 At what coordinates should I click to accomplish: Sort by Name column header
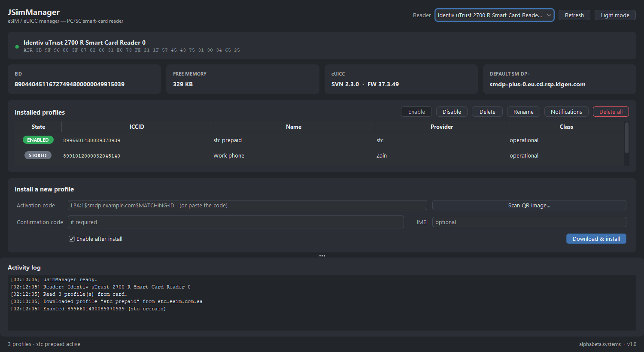(294, 127)
